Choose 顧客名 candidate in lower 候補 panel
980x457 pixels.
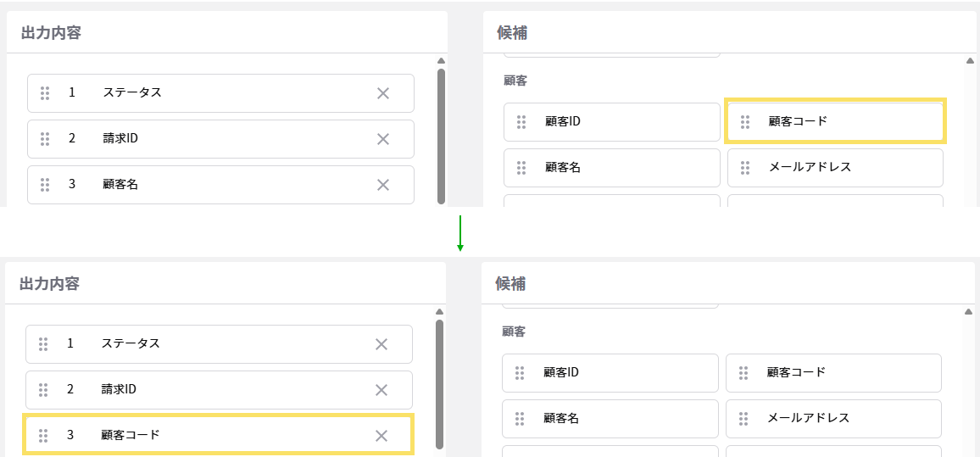(x=610, y=419)
